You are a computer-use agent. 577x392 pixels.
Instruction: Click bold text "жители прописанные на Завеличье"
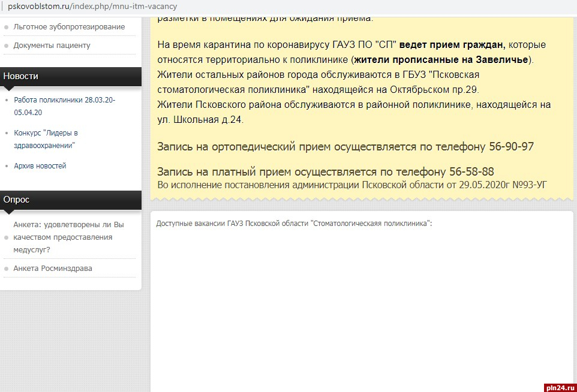[x=441, y=60]
